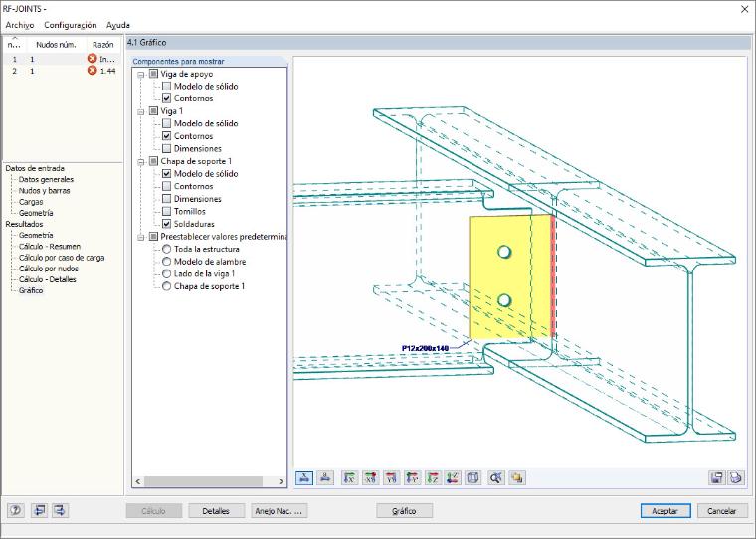
Task: Collapse the Chapa de soporte 1 node
Action: click(x=141, y=162)
